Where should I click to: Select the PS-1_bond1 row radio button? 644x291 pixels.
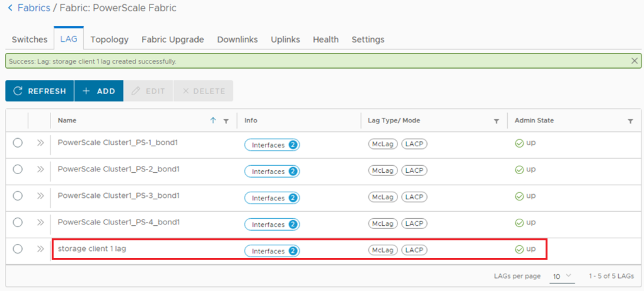pyautogui.click(x=18, y=143)
